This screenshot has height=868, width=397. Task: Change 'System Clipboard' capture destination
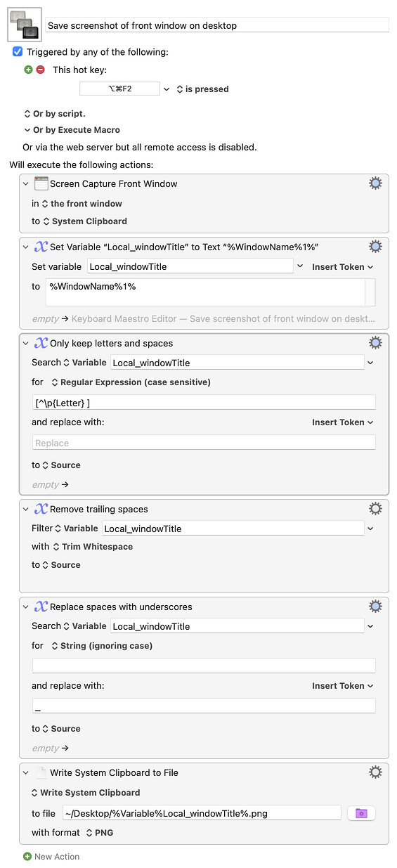[85, 221]
